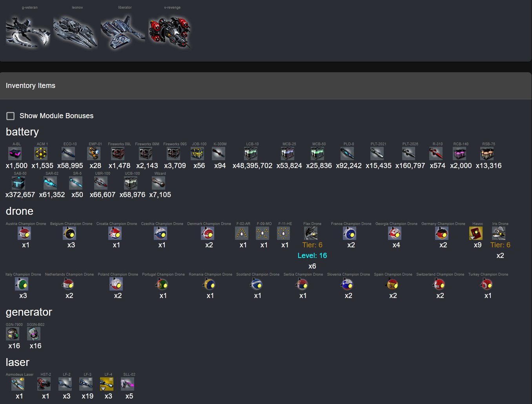The width and height of the screenshot is (532, 404).
Task: Click the PLT-2026 rocket icon
Action: (x=408, y=154)
